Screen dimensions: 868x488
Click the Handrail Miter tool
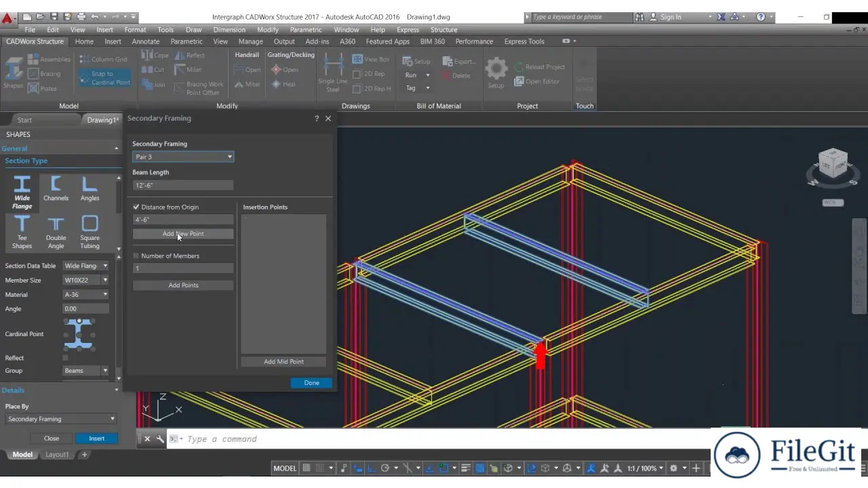[x=248, y=84]
